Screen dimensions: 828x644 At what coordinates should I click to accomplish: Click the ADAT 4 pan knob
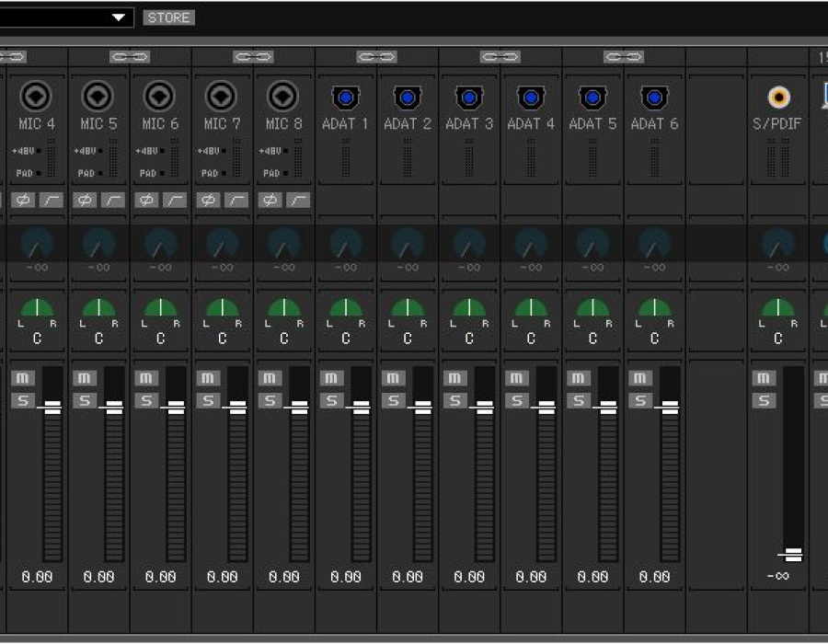coord(531,307)
